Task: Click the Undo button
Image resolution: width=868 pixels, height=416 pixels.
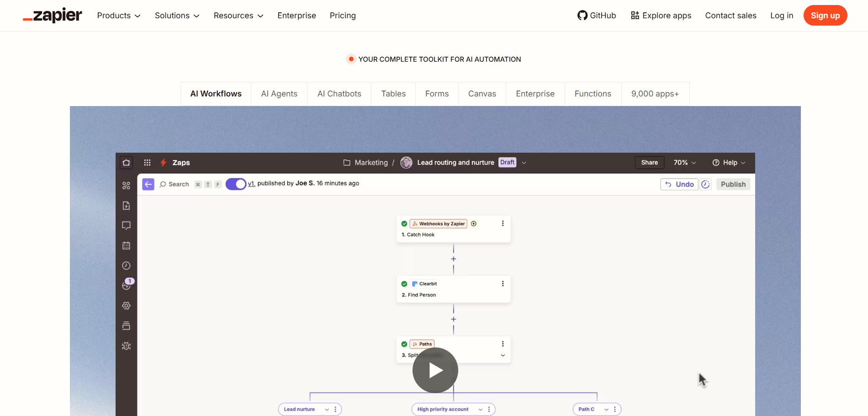Action: pyautogui.click(x=679, y=184)
